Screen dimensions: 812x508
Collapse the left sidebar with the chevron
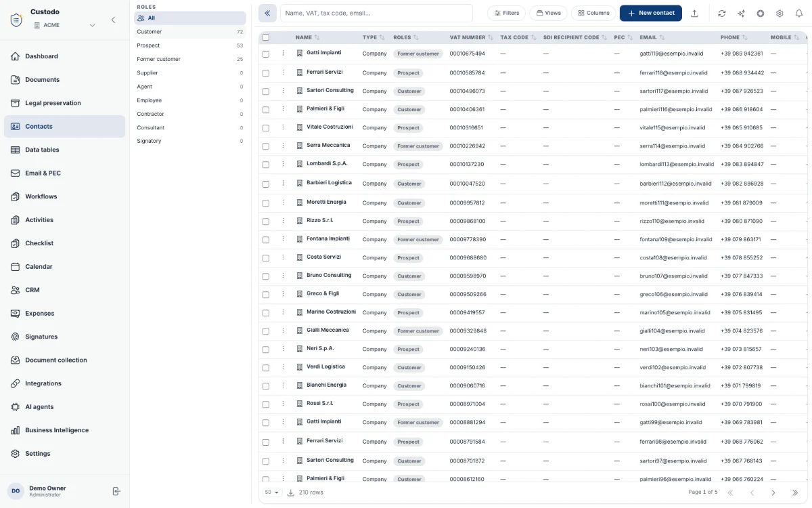(x=113, y=20)
